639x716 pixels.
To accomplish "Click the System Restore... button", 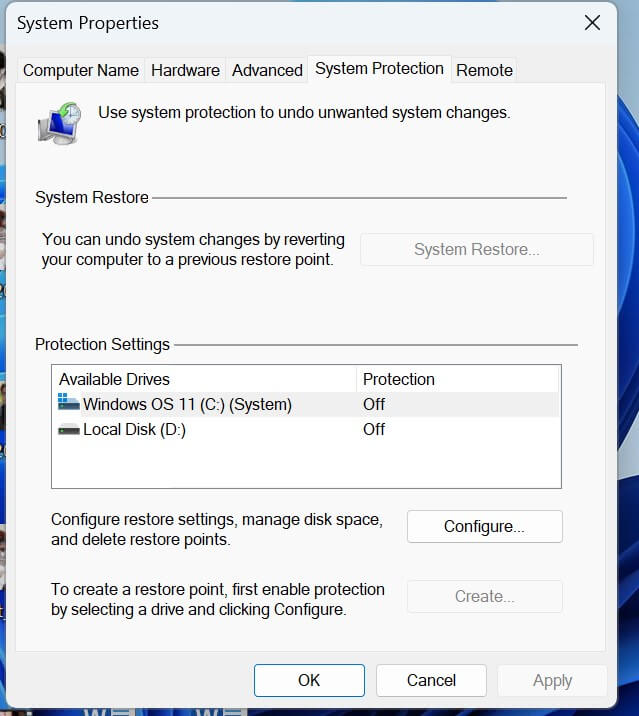I will click(x=477, y=249).
